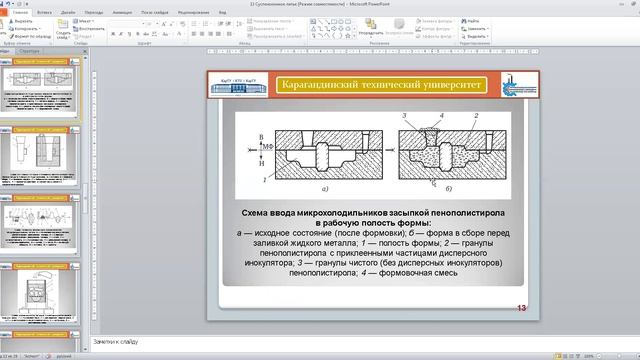Select the slide thumbnail showing a ladle drawing
This screenshot has width=640, height=360.
(39, 294)
